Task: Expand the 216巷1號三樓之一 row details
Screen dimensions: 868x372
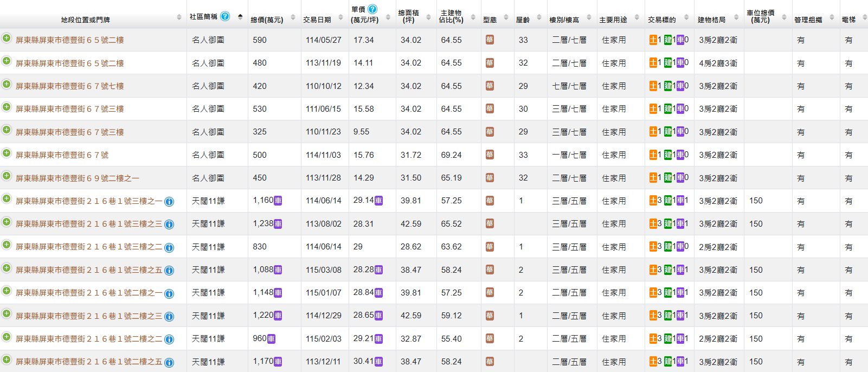Action: (x=7, y=199)
